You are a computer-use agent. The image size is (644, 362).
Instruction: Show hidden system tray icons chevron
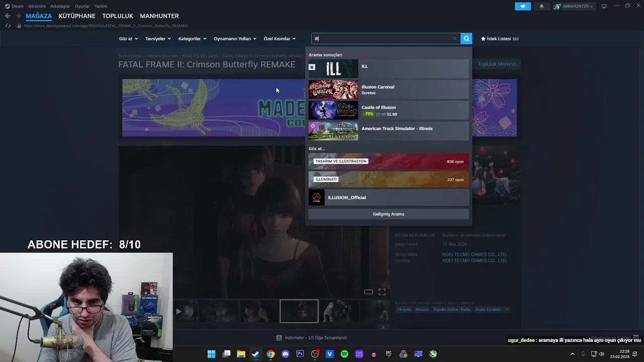click(572, 354)
